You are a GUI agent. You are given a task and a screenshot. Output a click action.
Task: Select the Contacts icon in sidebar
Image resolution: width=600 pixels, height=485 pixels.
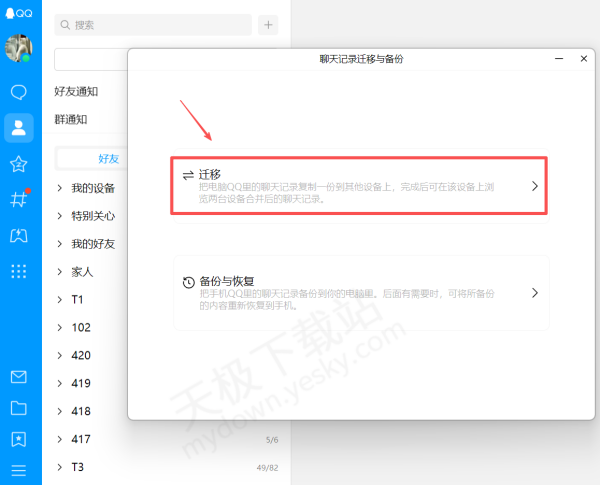point(18,127)
